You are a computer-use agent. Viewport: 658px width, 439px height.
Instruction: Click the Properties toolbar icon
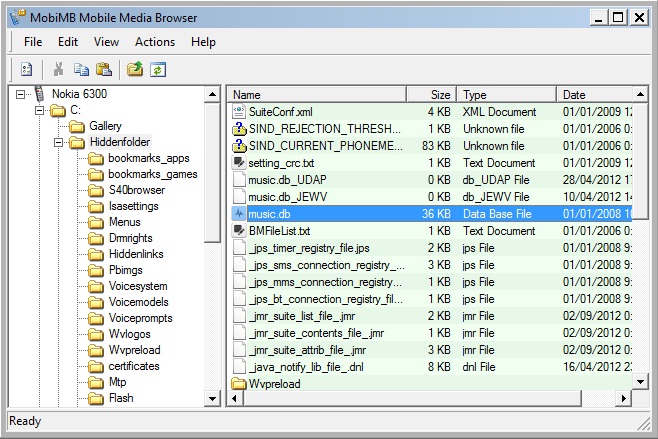(x=26, y=69)
